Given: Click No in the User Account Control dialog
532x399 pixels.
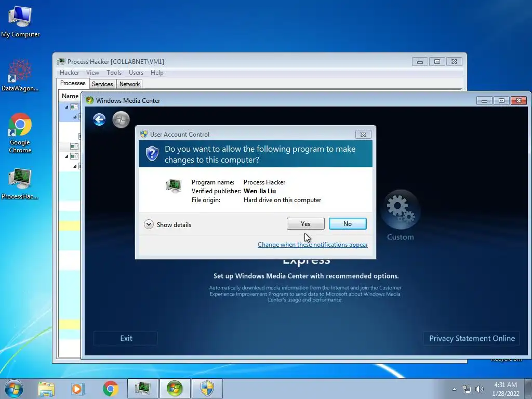Looking at the screenshot, I should (x=348, y=223).
